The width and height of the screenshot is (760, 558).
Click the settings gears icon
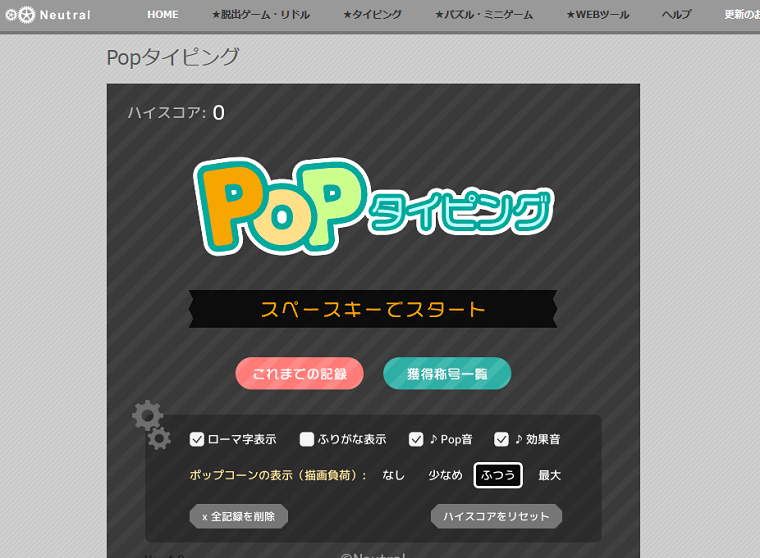151,424
